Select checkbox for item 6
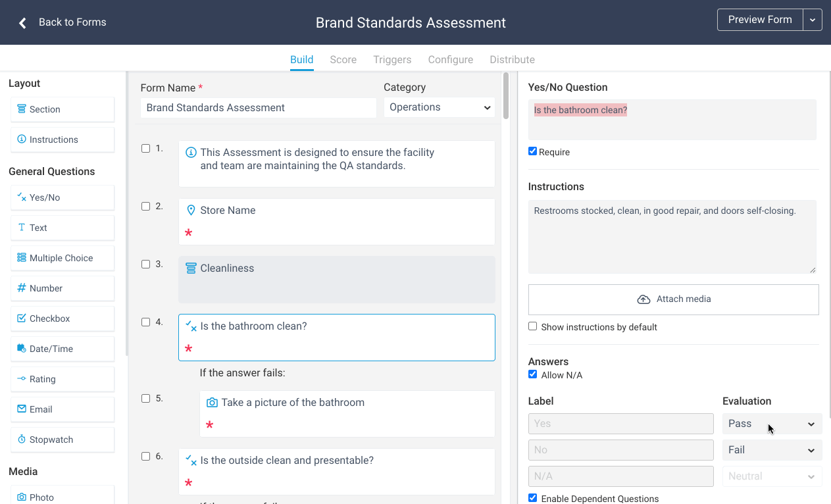831x504 pixels. [146, 457]
